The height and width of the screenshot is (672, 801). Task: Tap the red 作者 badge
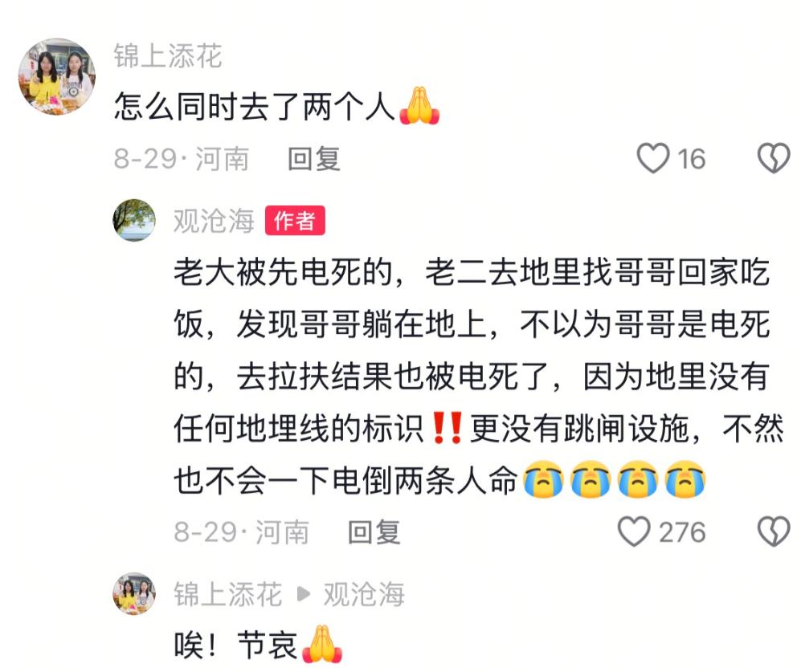point(295,221)
